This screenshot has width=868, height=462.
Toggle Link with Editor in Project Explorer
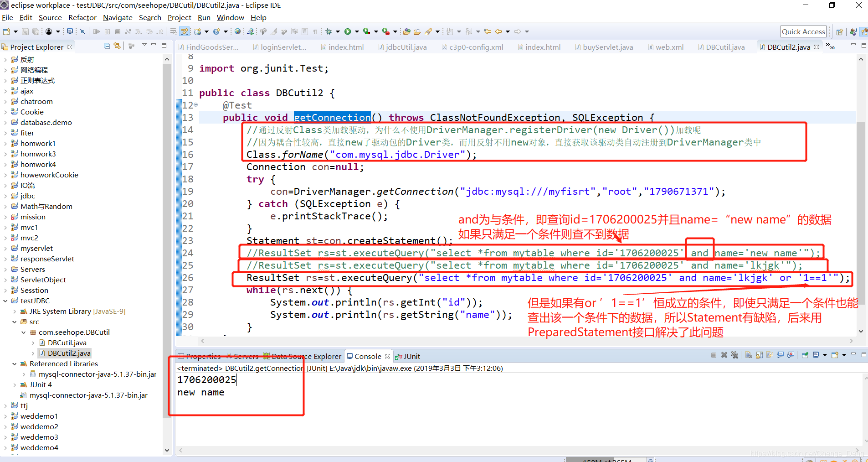[x=117, y=46]
